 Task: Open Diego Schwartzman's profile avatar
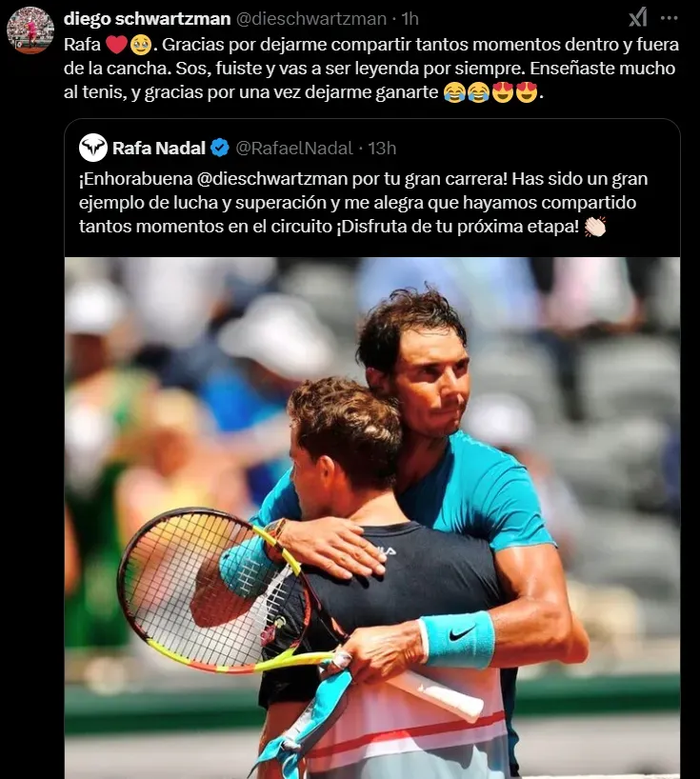coord(30,30)
